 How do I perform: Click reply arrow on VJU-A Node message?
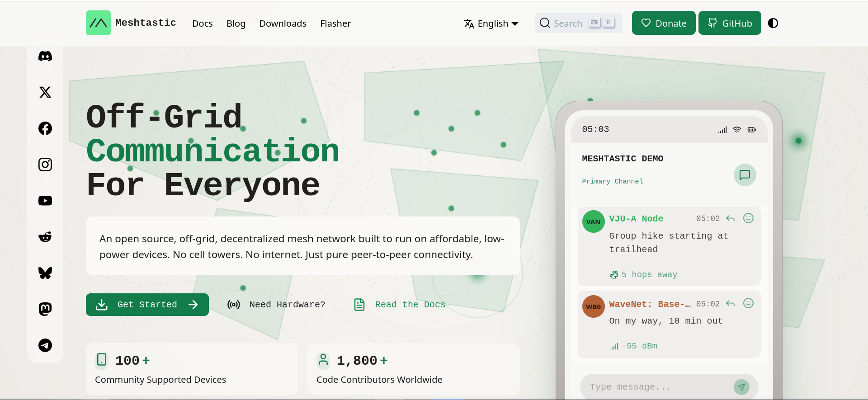(730, 218)
